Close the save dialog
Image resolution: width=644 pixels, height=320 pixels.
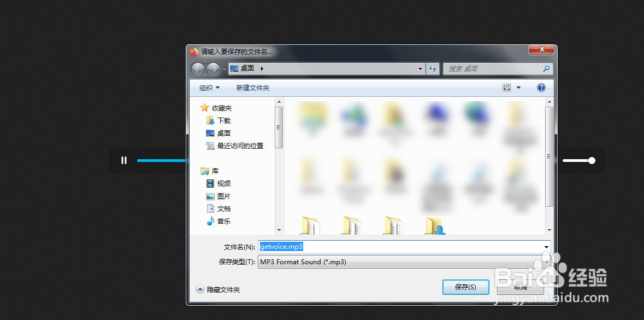(542, 49)
